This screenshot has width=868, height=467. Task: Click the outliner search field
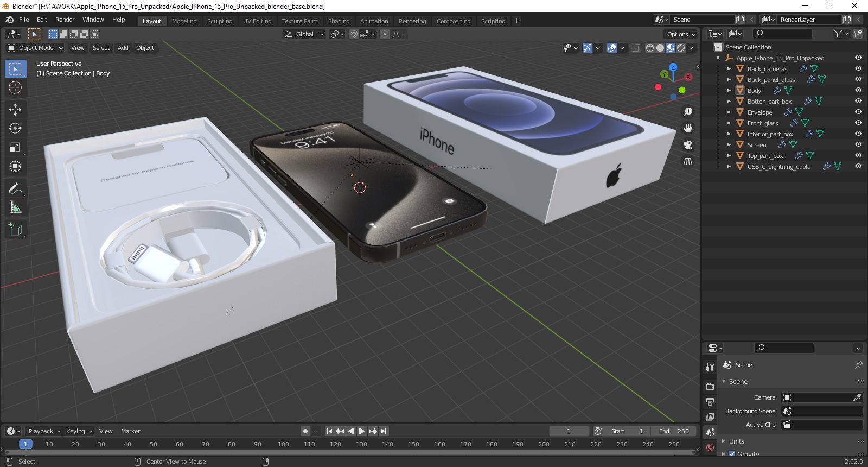pyautogui.click(x=781, y=34)
